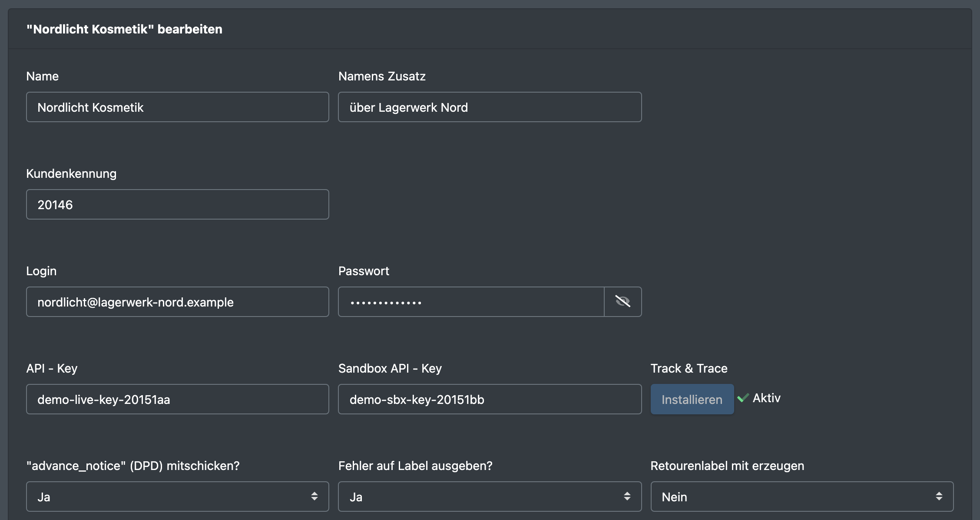Click the green Aktiv checkmark icon
The height and width of the screenshot is (520, 980).
tap(743, 398)
